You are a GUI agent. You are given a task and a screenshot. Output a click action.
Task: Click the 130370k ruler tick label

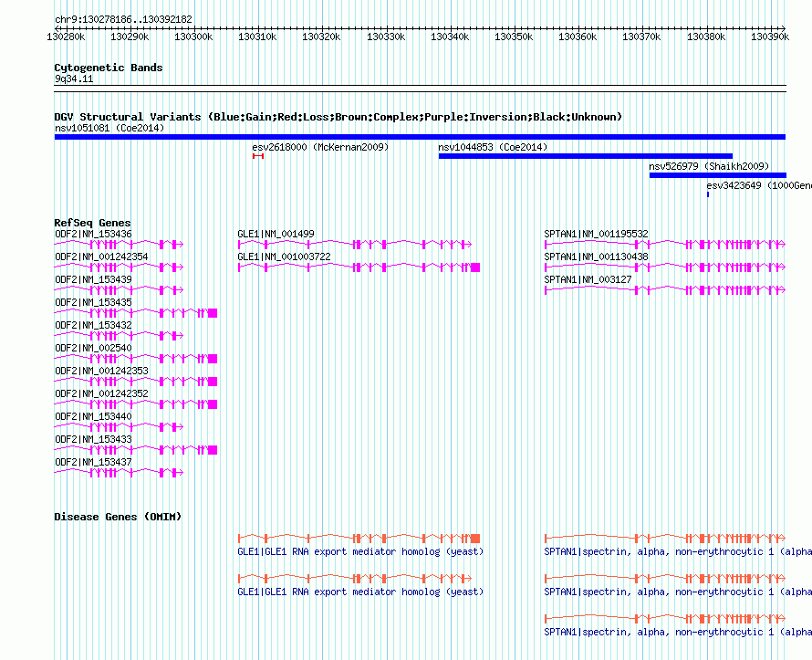(641, 37)
